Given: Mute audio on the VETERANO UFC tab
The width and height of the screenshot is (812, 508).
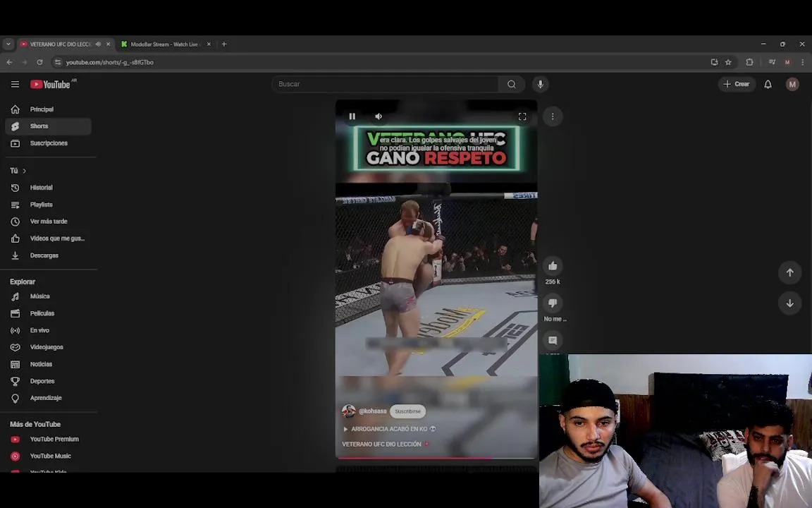Looking at the screenshot, I should (98, 44).
